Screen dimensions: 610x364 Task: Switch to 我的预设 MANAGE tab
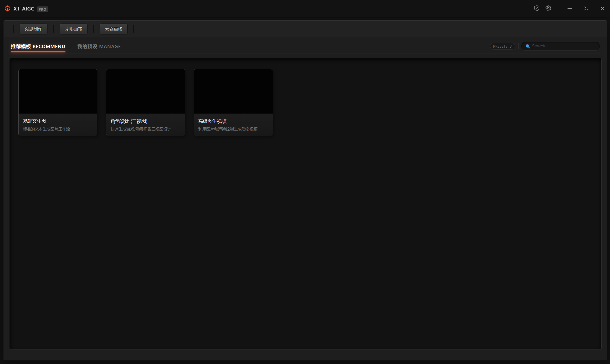99,46
